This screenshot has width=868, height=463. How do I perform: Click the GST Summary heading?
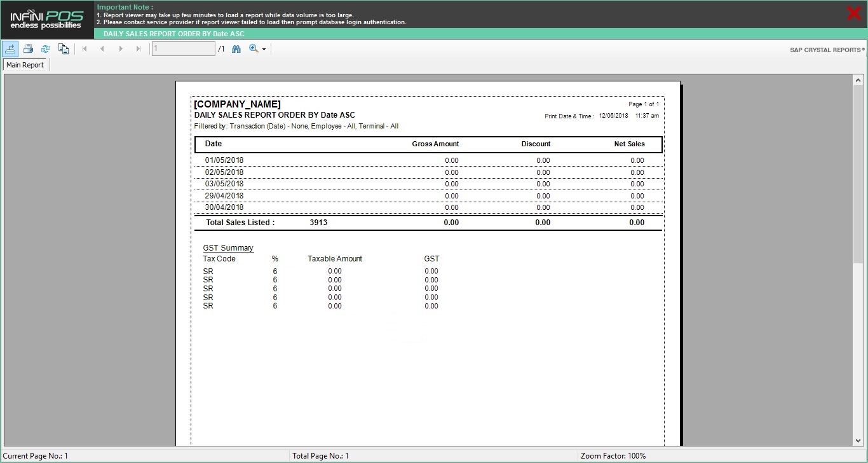tap(228, 248)
